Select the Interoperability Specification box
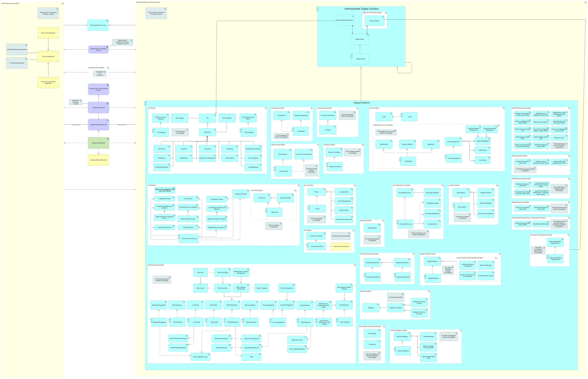The height and width of the screenshot is (379, 588). point(98,160)
